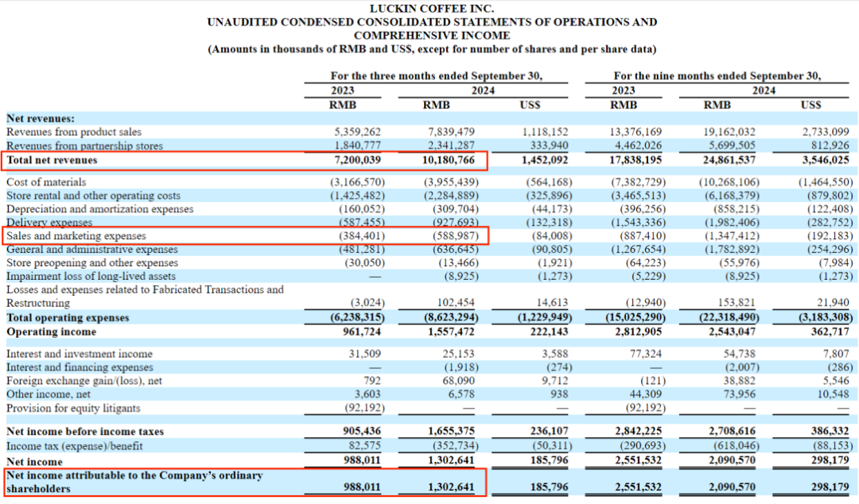Click the nine months ended September 30 header
The height and width of the screenshot is (504, 859).
717,76
